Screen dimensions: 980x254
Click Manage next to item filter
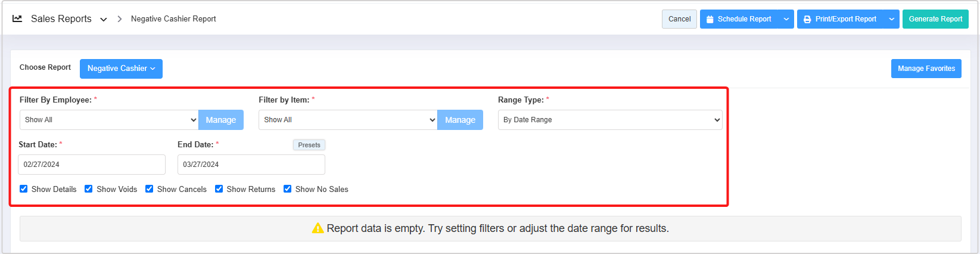point(460,120)
